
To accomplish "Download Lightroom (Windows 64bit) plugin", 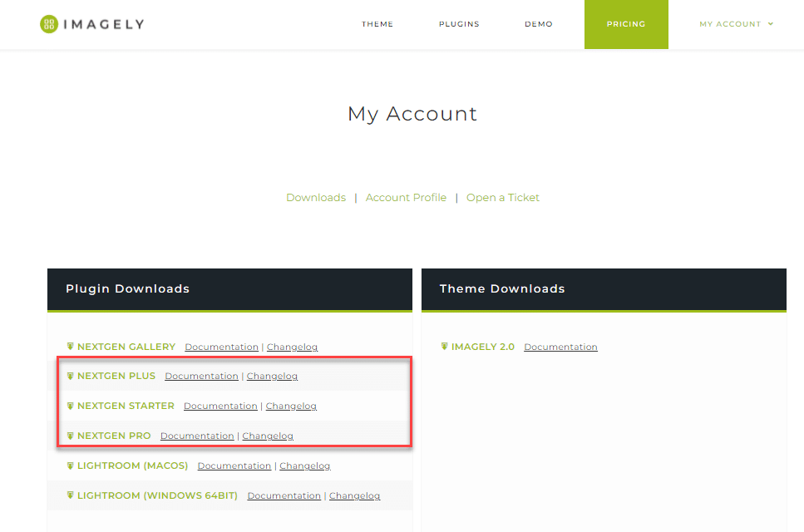I will point(157,495).
